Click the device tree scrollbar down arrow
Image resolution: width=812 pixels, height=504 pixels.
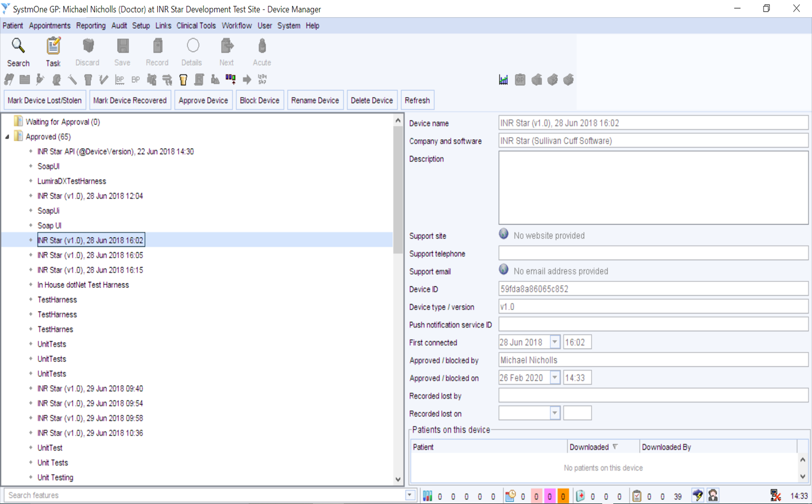[398, 479]
